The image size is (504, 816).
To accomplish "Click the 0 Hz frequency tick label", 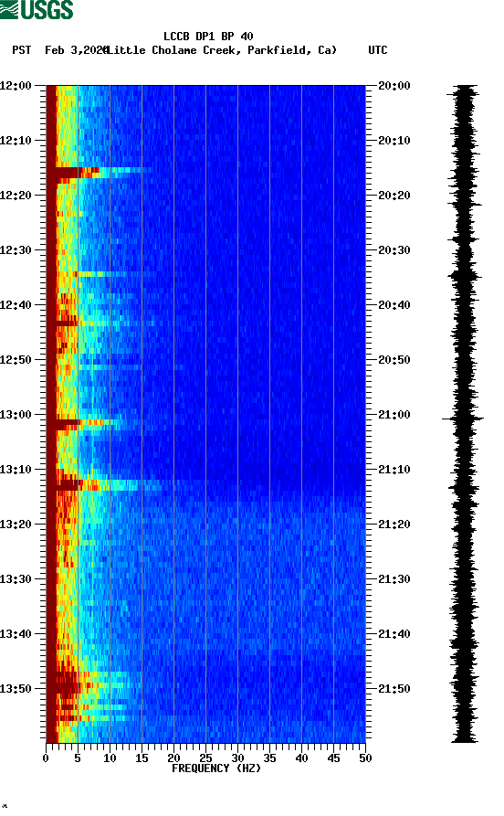I will click(46, 758).
